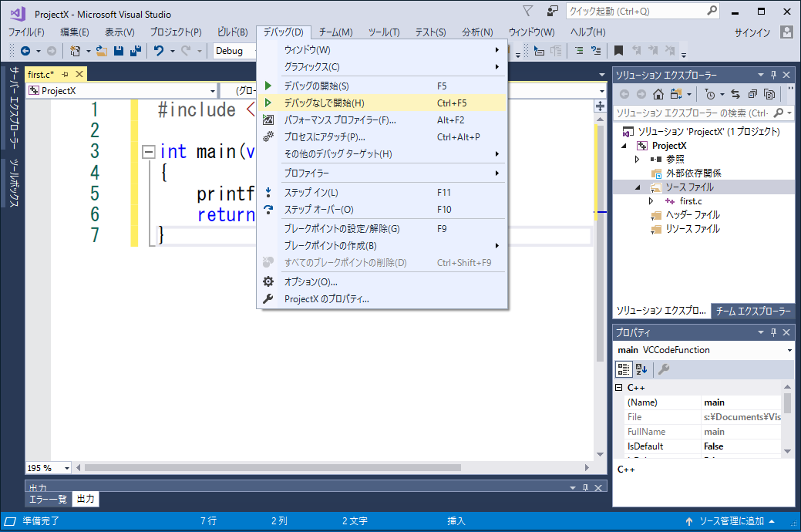Click the magnifier icon in quick launch box
The height and width of the screenshot is (532, 801).
point(712,11)
